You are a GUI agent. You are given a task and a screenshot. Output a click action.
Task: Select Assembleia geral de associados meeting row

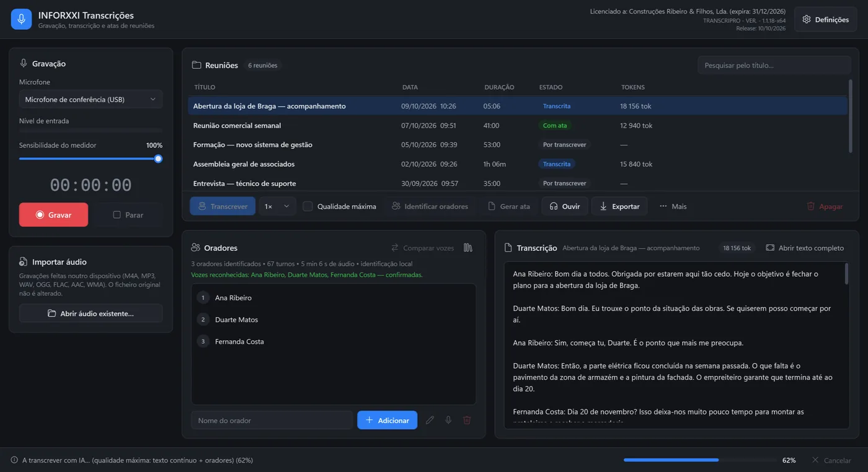[x=518, y=164]
